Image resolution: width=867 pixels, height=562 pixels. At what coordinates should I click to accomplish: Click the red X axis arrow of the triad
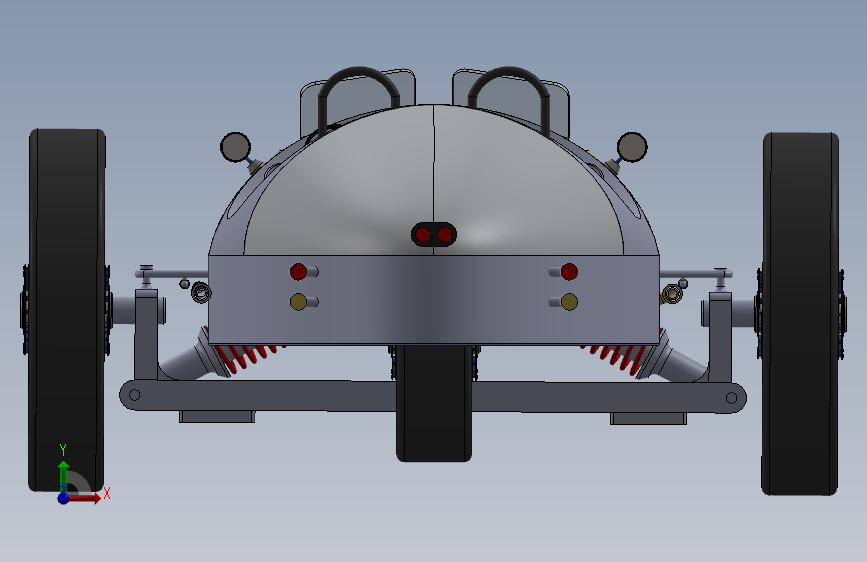[x=87, y=498]
